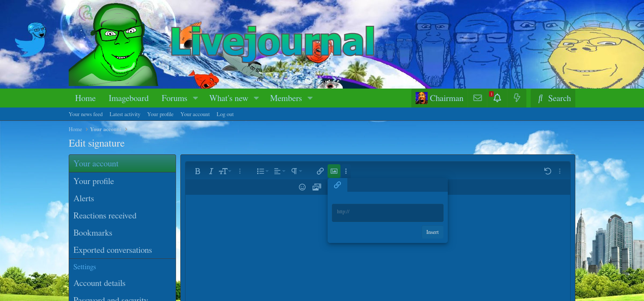Click the insert link chain icon in the toolbar

coord(320,171)
